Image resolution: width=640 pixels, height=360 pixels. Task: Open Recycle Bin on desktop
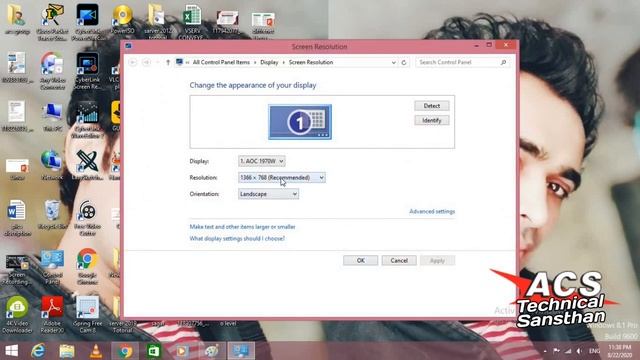pos(52,215)
